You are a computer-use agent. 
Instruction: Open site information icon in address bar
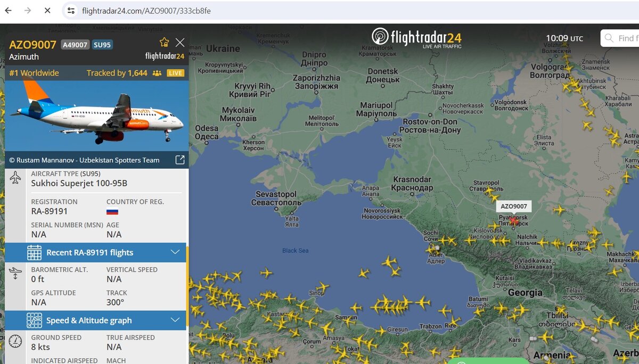(71, 11)
